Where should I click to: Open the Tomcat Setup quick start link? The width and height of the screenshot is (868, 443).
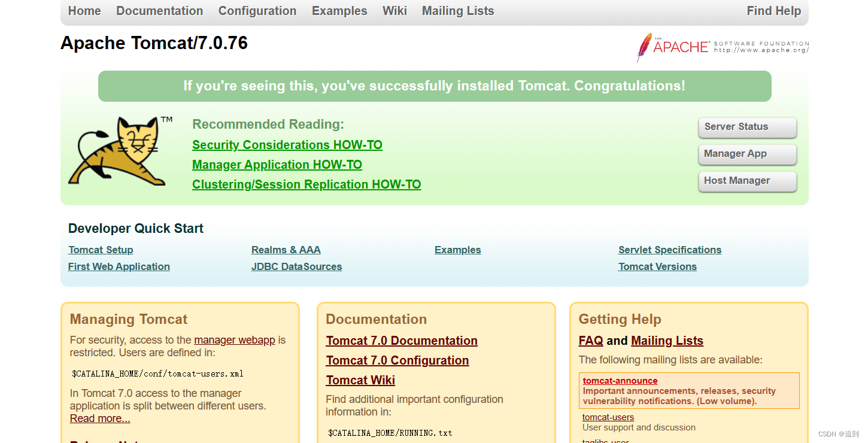pos(101,250)
